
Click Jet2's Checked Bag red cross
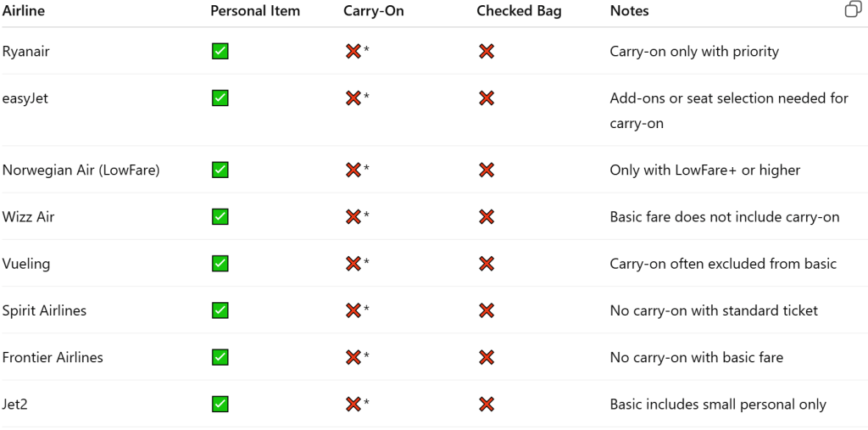(487, 405)
